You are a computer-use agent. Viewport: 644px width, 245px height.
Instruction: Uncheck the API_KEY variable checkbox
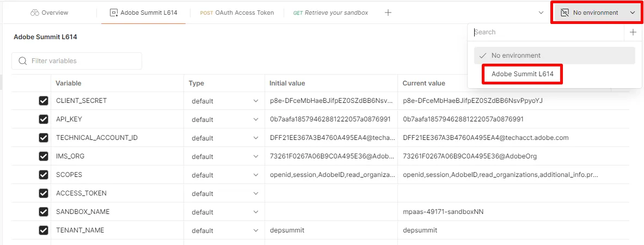click(x=43, y=119)
